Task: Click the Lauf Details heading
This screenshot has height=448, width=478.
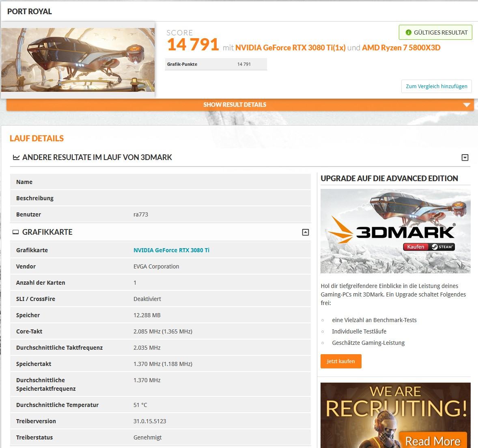Action: click(x=37, y=138)
